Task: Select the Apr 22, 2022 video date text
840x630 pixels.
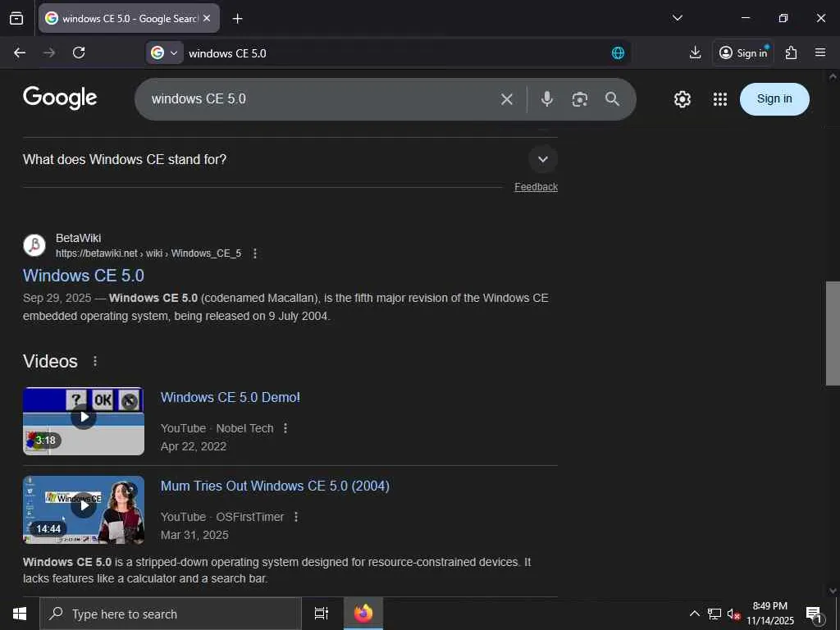Action: coord(194,446)
